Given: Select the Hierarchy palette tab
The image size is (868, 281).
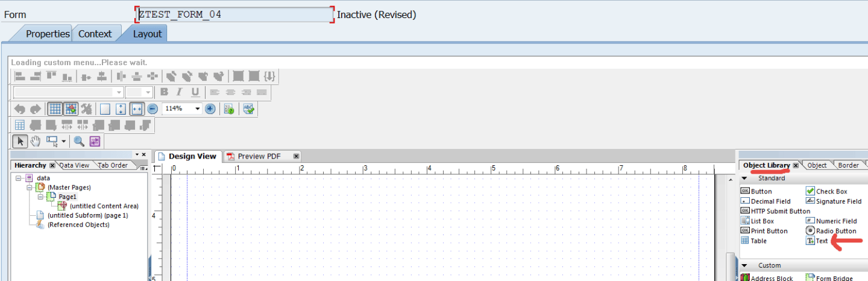Looking at the screenshot, I should point(30,165).
